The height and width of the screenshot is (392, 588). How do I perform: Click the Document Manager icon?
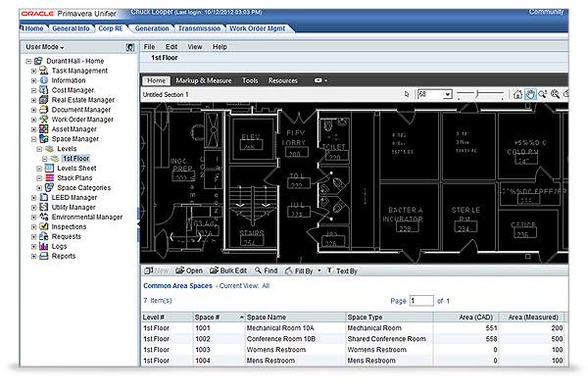(44, 110)
